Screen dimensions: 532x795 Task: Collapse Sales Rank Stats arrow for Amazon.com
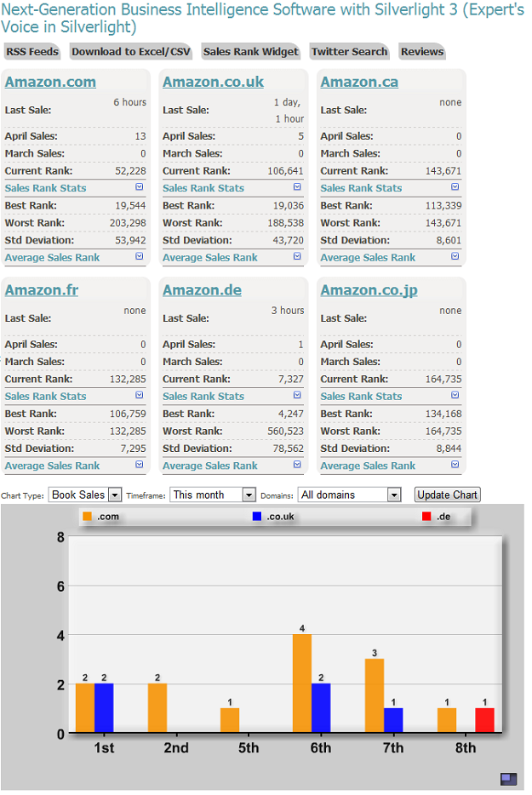tap(140, 187)
